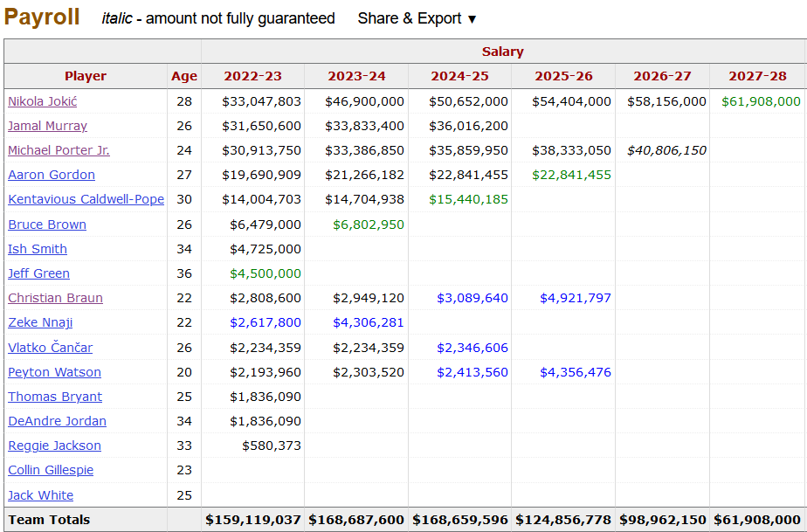Select the 2023-24 team total $168,687,600
The width and height of the screenshot is (807, 532).
(x=356, y=520)
